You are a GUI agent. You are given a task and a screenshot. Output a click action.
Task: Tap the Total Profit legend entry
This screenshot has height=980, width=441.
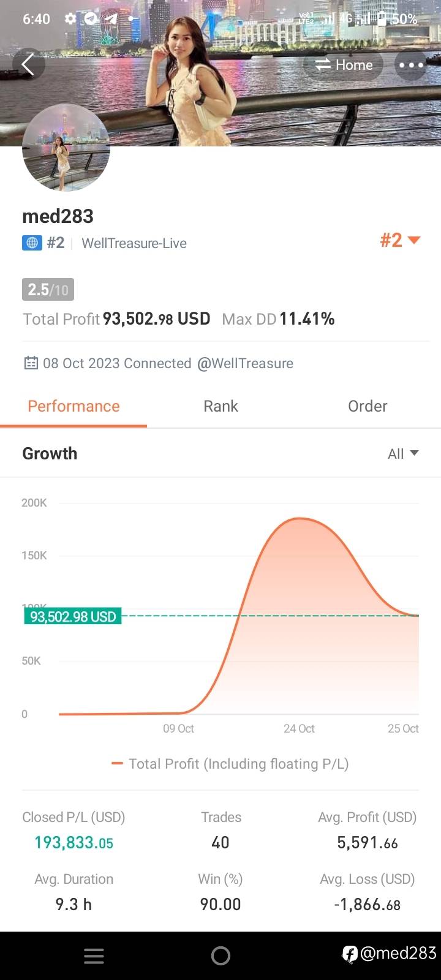pyautogui.click(x=230, y=764)
